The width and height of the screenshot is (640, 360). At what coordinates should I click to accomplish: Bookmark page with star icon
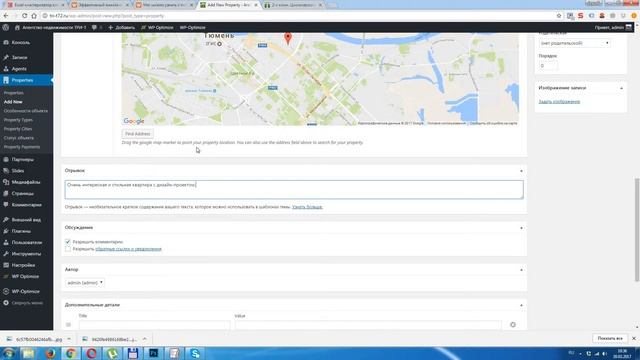559,16
